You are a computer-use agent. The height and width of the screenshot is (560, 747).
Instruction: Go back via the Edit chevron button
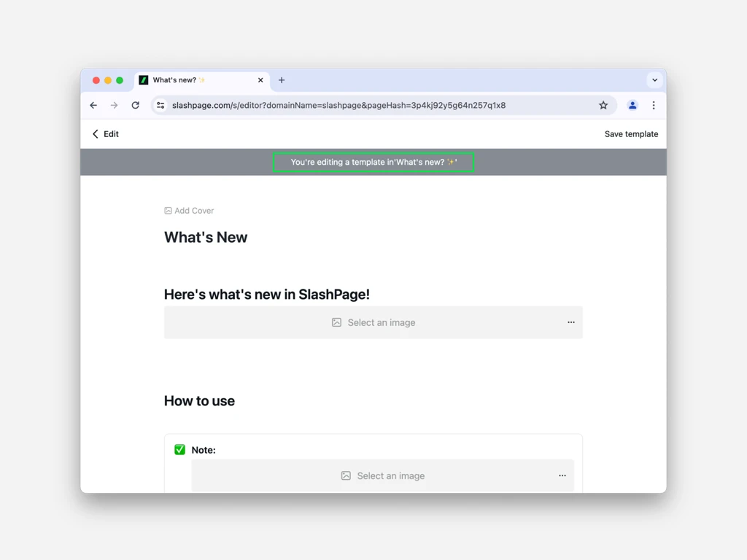(105, 134)
